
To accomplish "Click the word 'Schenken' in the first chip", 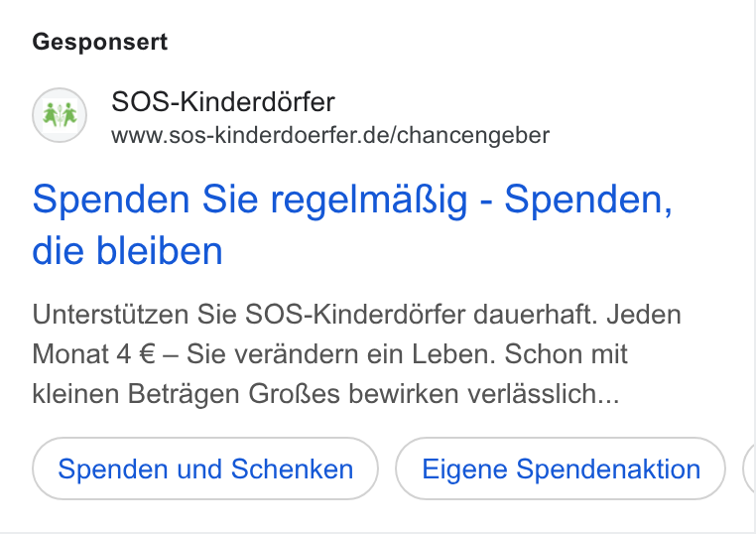I will click(x=292, y=468).
